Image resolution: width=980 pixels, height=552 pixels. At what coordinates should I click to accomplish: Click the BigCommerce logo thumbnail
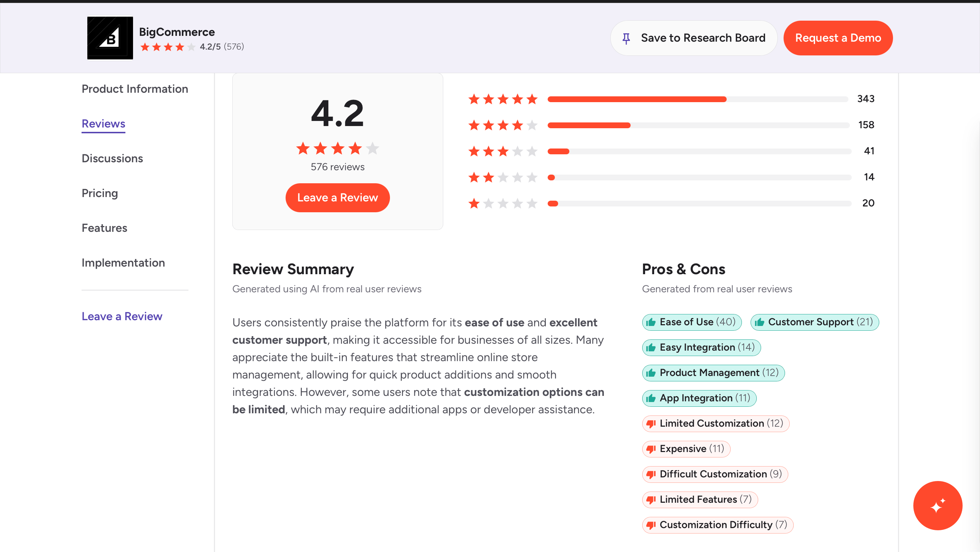coord(110,38)
